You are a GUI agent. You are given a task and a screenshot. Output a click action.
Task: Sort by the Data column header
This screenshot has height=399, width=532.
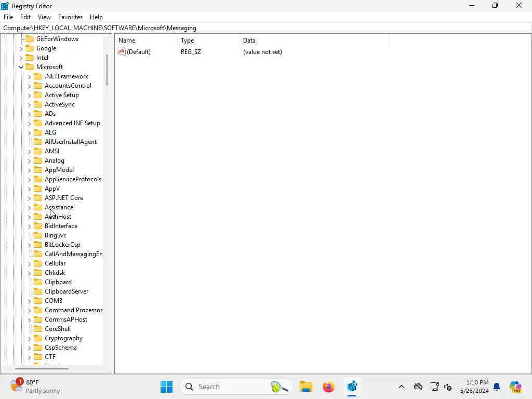(x=314, y=41)
